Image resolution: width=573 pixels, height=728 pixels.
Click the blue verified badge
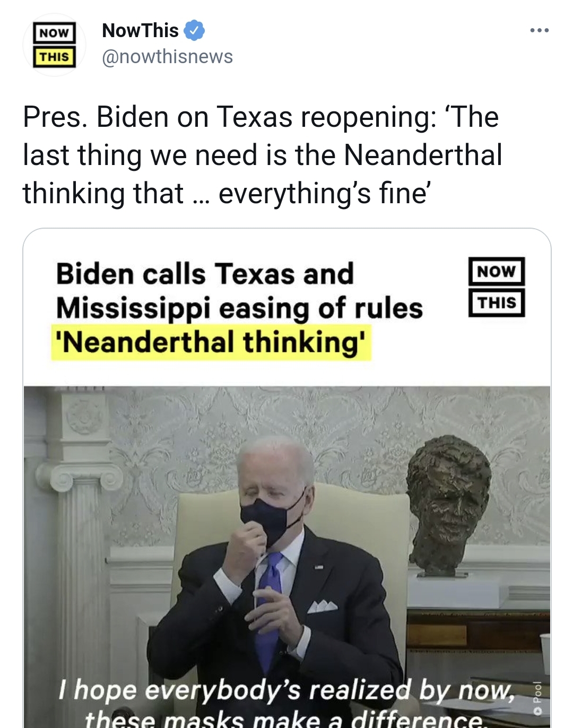coord(194,31)
